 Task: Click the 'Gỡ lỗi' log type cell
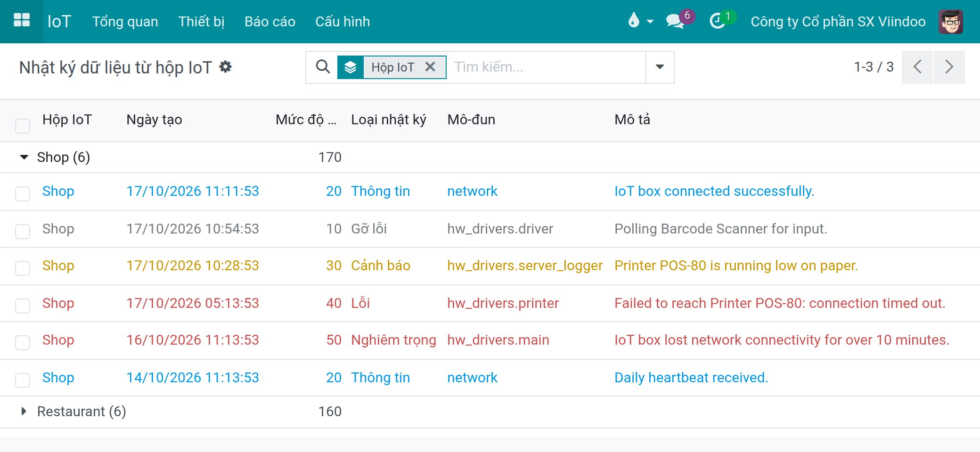(369, 229)
